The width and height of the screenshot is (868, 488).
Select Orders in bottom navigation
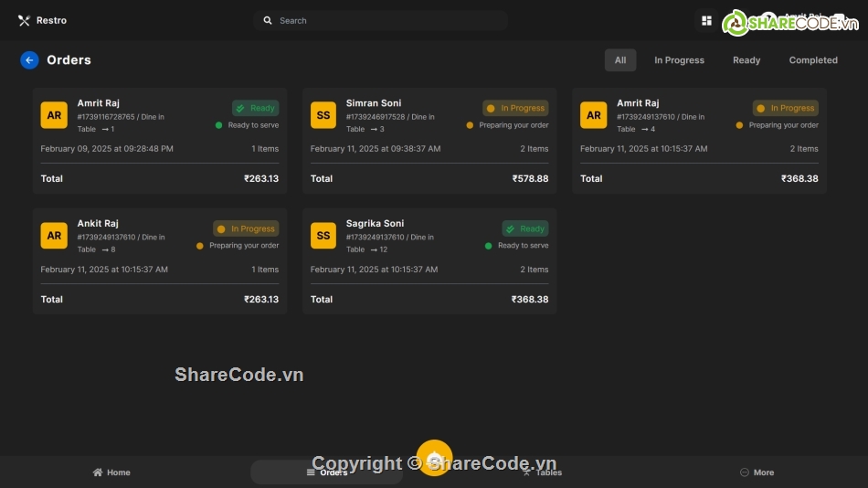[x=326, y=472]
